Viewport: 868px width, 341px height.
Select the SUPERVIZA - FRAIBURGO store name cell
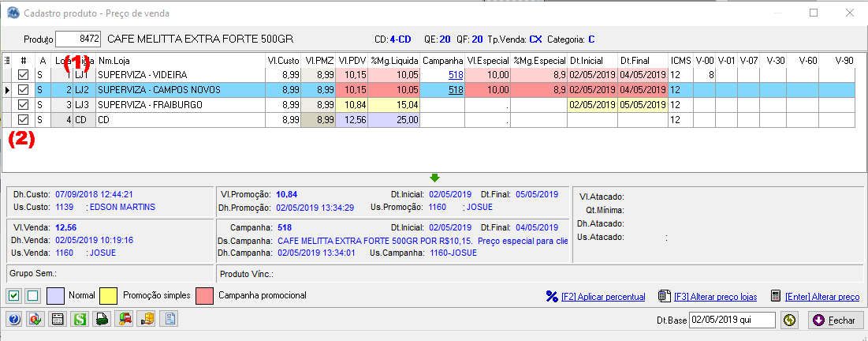pos(180,105)
